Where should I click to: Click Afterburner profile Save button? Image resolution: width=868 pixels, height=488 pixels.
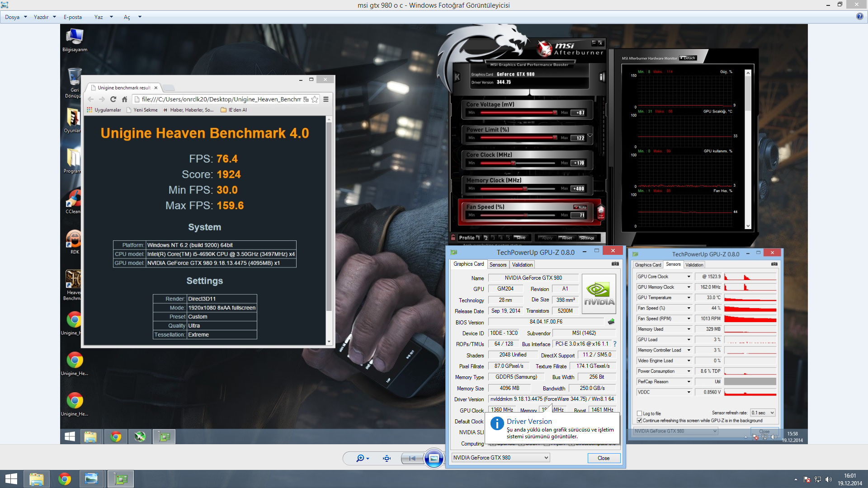520,238
